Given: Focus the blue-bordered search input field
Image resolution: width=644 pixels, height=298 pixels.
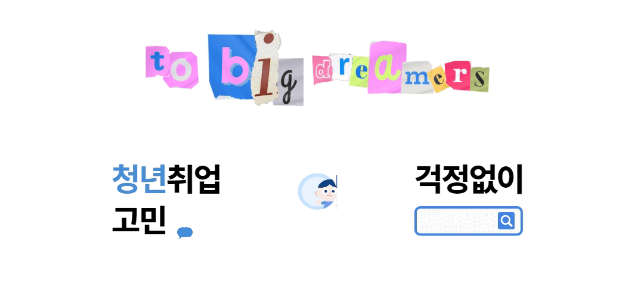Looking at the screenshot, I should (469, 221).
